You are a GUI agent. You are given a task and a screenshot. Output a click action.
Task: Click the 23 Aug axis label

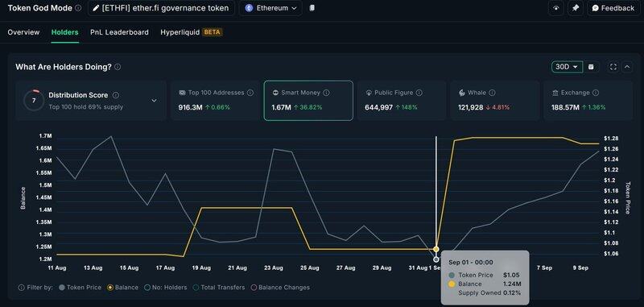273,268
